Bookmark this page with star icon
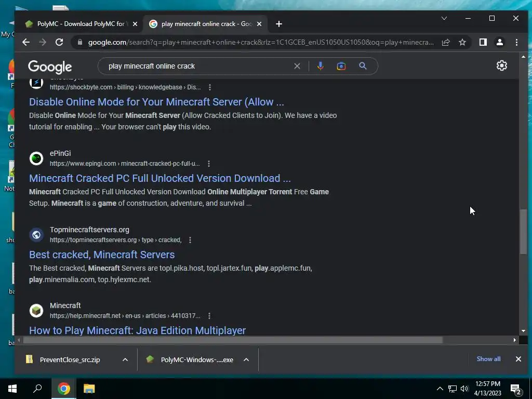The height and width of the screenshot is (399, 532). coord(462,42)
